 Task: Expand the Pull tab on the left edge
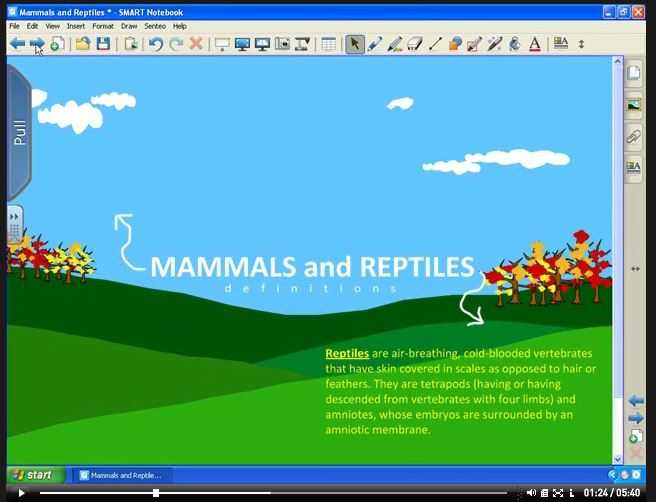[19, 133]
